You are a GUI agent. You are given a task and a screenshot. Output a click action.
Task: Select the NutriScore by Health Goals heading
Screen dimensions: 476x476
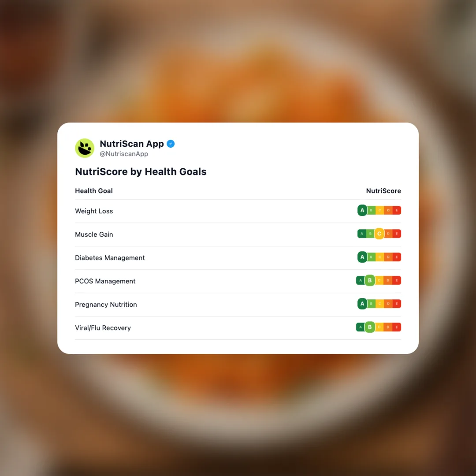point(141,171)
